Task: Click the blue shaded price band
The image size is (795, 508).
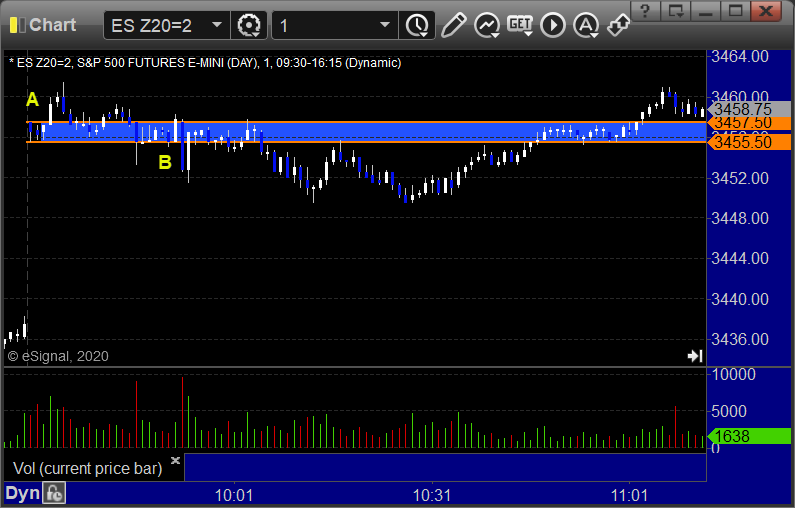Action: (x=366, y=132)
